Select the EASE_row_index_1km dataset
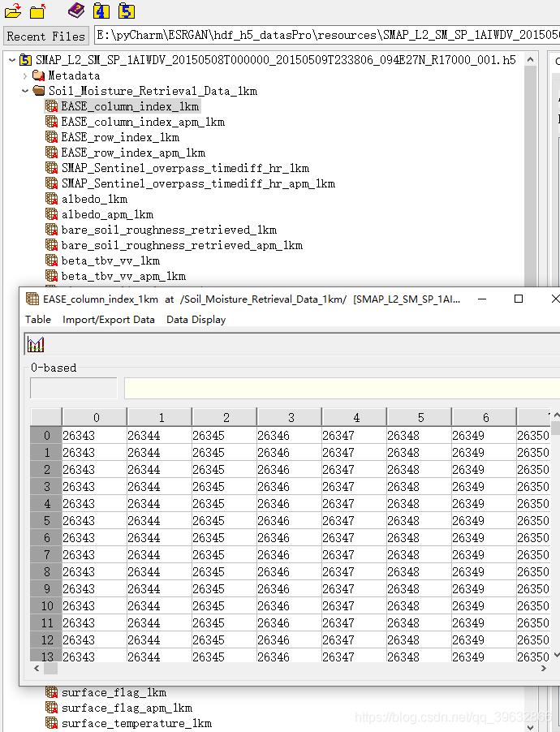The image size is (560, 732). [120, 137]
